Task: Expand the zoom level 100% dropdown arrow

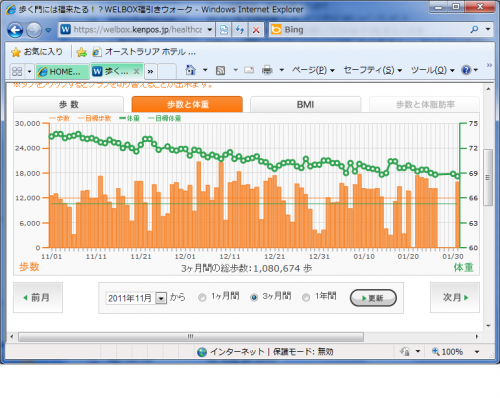Action: point(477,352)
